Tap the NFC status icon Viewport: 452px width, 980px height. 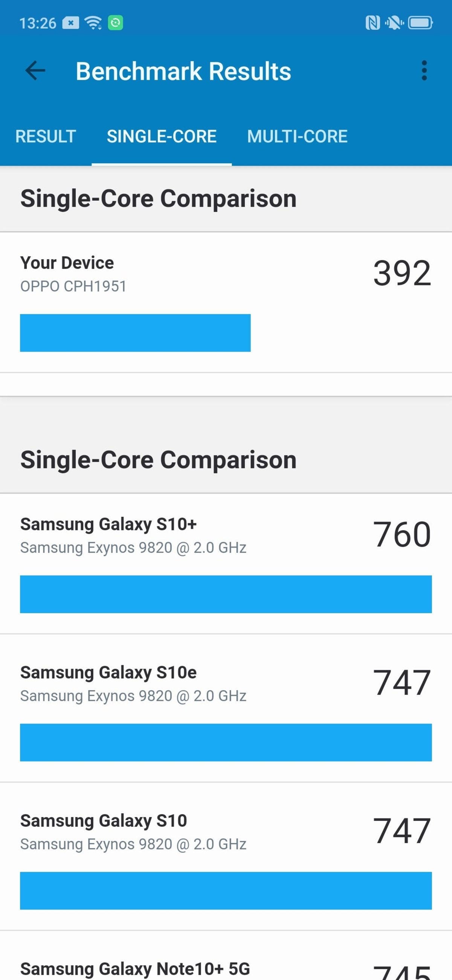point(372,23)
